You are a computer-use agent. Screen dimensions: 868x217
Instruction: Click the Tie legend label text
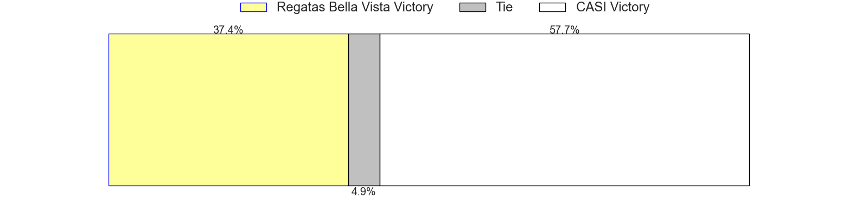504,7
